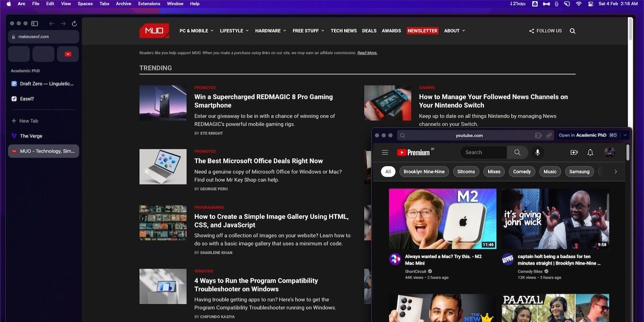The height and width of the screenshot is (322, 644).
Task: Switch to The Verge tab
Action: coord(43,136)
